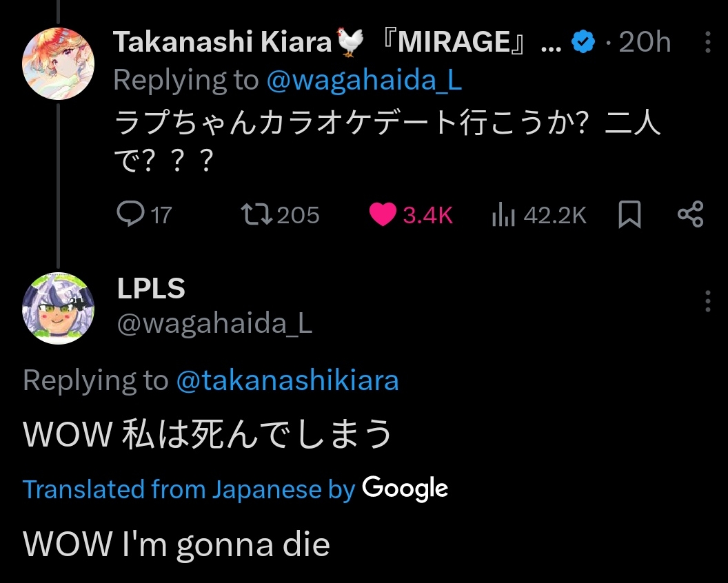Click the @wagahaida_L mention in Kiara's reply
This screenshot has width=728, height=583.
tap(364, 81)
